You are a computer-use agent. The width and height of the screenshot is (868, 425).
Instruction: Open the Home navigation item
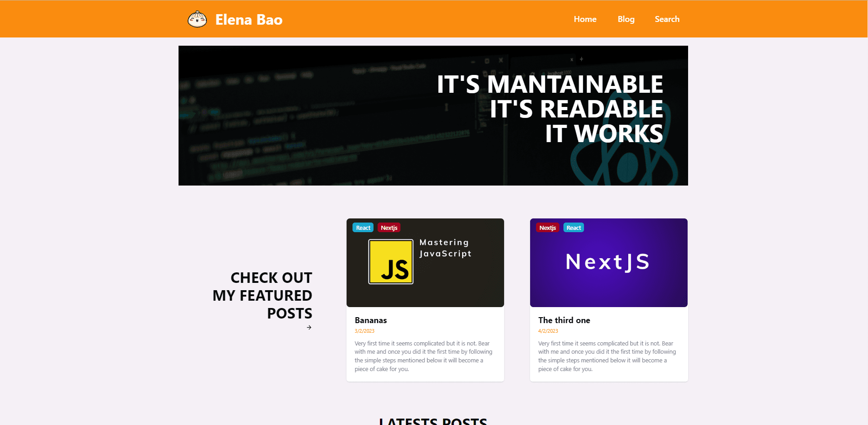585,19
